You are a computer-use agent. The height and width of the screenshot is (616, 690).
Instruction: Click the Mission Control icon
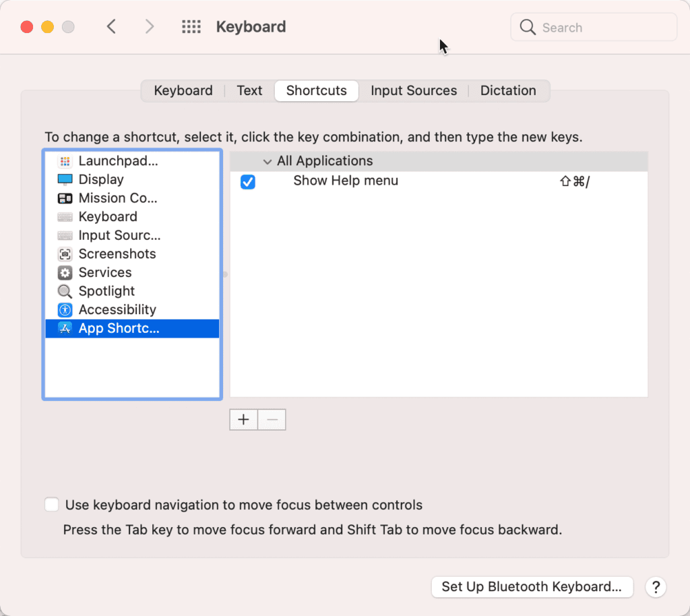click(65, 198)
